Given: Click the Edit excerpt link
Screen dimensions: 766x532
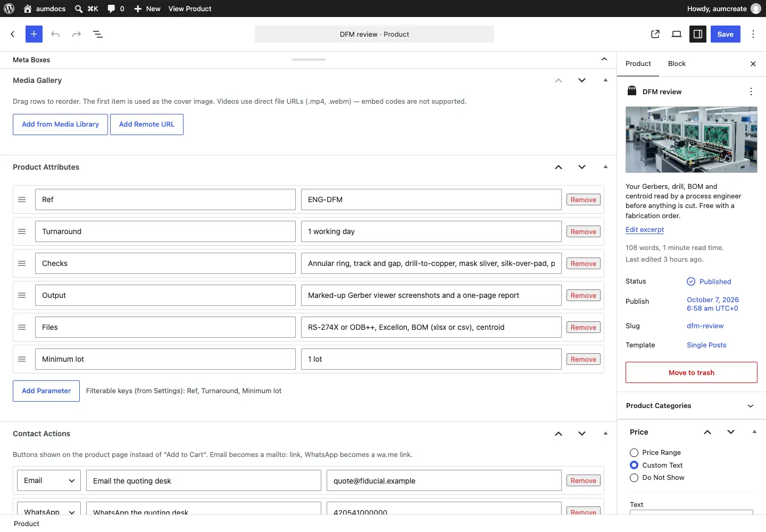Looking at the screenshot, I should [645, 230].
